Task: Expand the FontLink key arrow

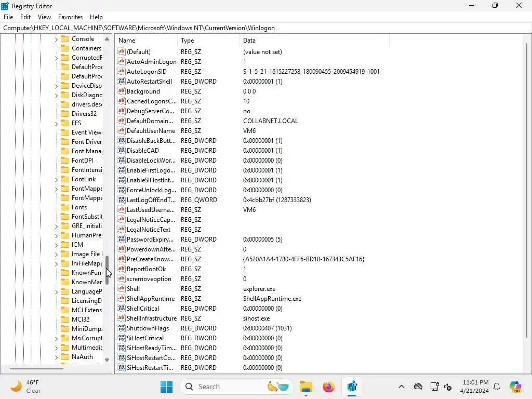Action: click(56, 179)
